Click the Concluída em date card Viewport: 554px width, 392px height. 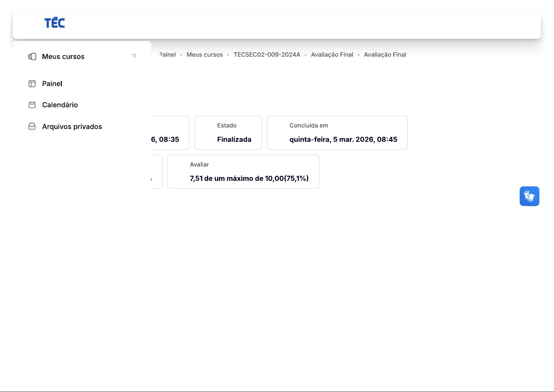tap(337, 133)
